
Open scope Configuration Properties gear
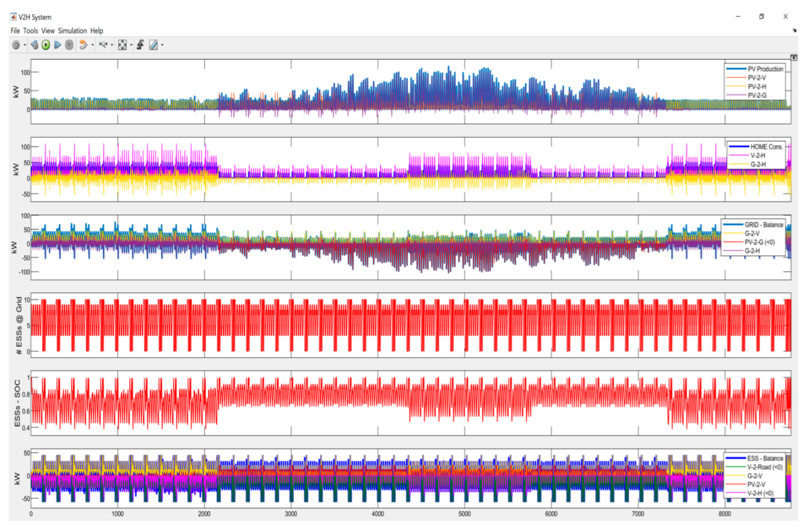coord(16,45)
